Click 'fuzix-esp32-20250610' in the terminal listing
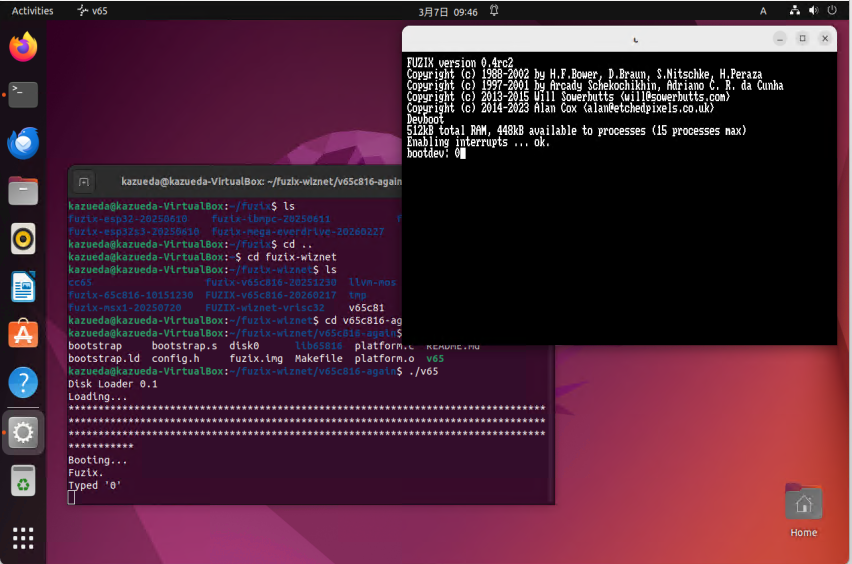This screenshot has width=852, height=564. (128, 219)
